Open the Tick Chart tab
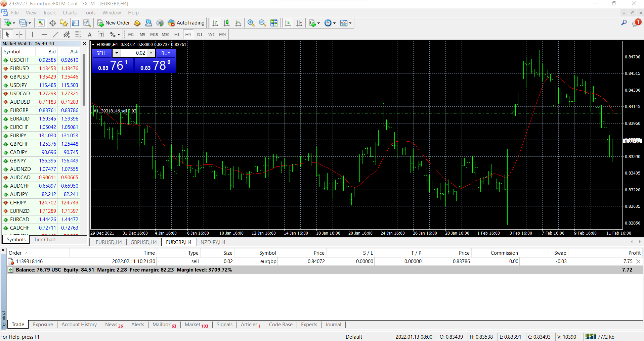 (45, 240)
